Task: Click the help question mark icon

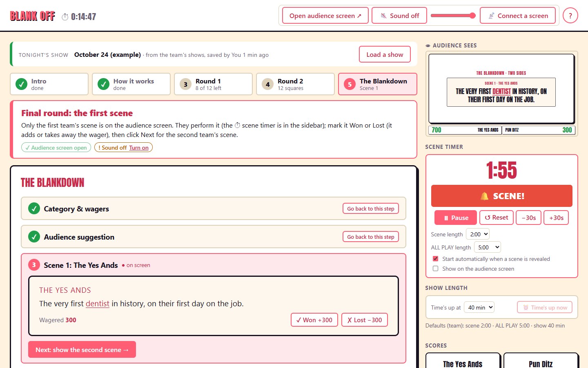Action: 570,16
